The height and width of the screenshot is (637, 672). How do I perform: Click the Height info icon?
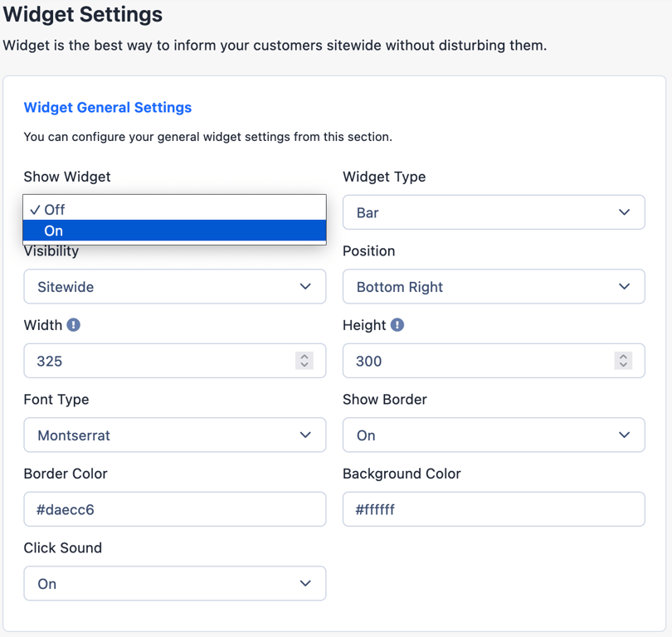pyautogui.click(x=397, y=324)
